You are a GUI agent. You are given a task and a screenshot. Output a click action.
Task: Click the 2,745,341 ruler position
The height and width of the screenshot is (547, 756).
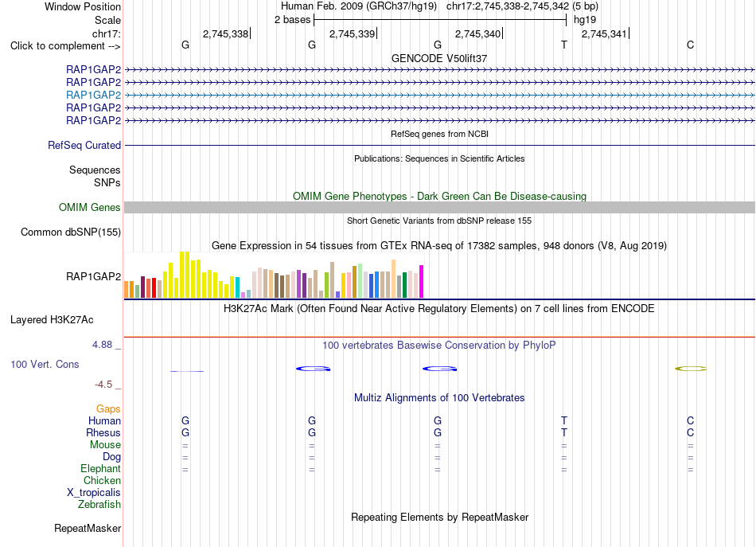pyautogui.click(x=604, y=33)
